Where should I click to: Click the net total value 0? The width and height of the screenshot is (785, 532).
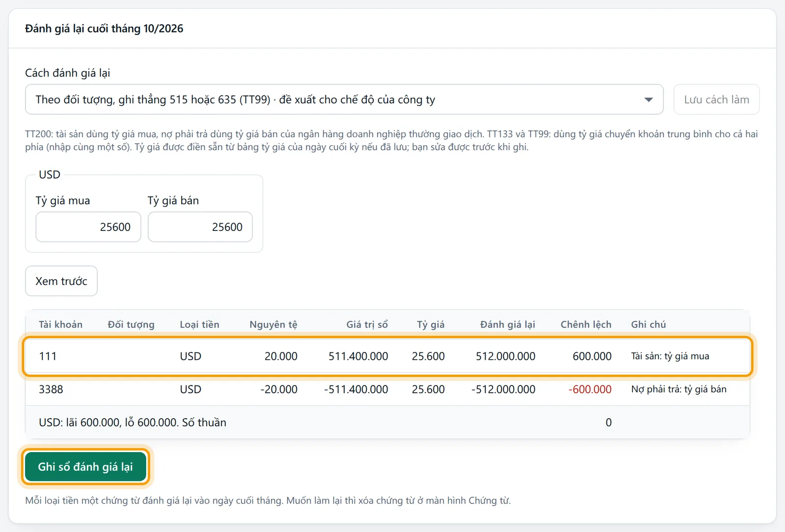pyautogui.click(x=608, y=423)
